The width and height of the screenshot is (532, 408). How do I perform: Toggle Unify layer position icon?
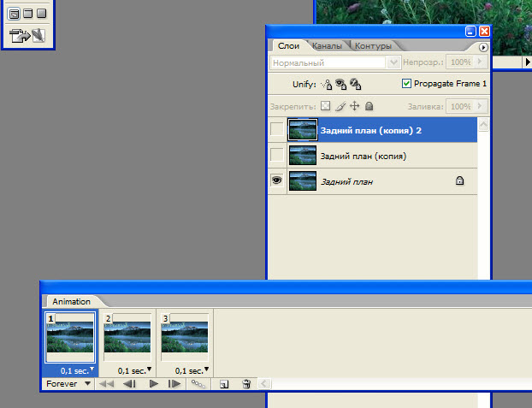point(327,84)
